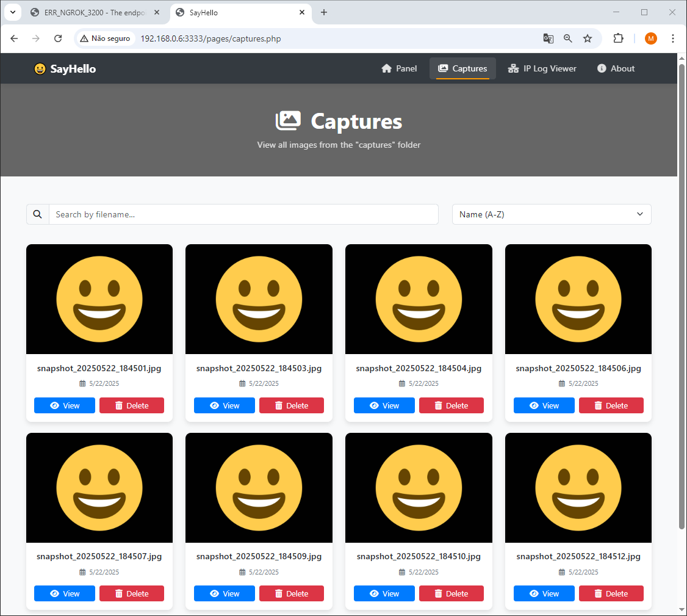
Task: Delete snapshot_20250522_184506.jpg
Action: tap(611, 405)
